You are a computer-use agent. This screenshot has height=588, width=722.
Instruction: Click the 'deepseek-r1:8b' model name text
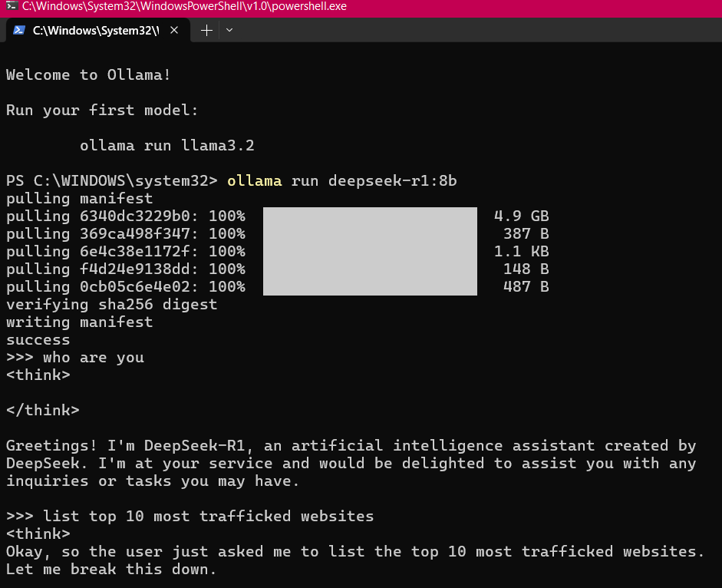point(392,181)
